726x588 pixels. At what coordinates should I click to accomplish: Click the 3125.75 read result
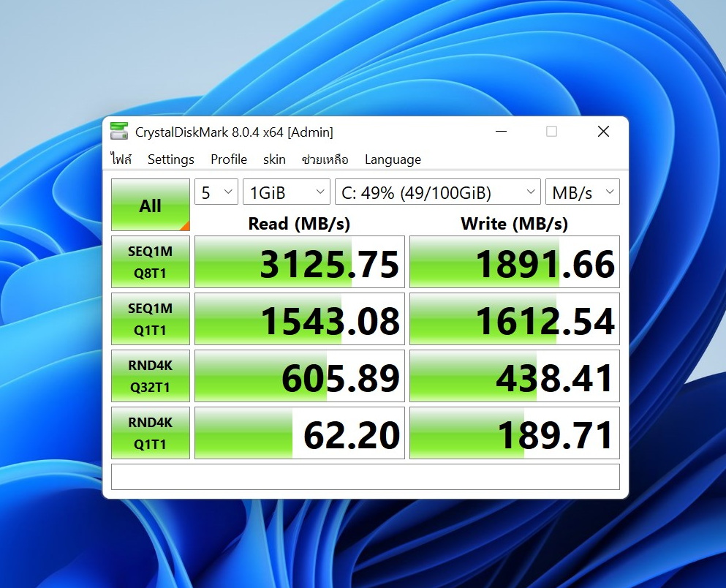click(300, 262)
